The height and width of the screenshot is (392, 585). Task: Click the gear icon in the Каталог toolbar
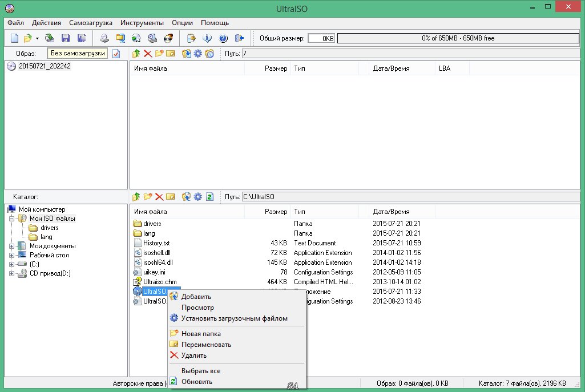197,196
